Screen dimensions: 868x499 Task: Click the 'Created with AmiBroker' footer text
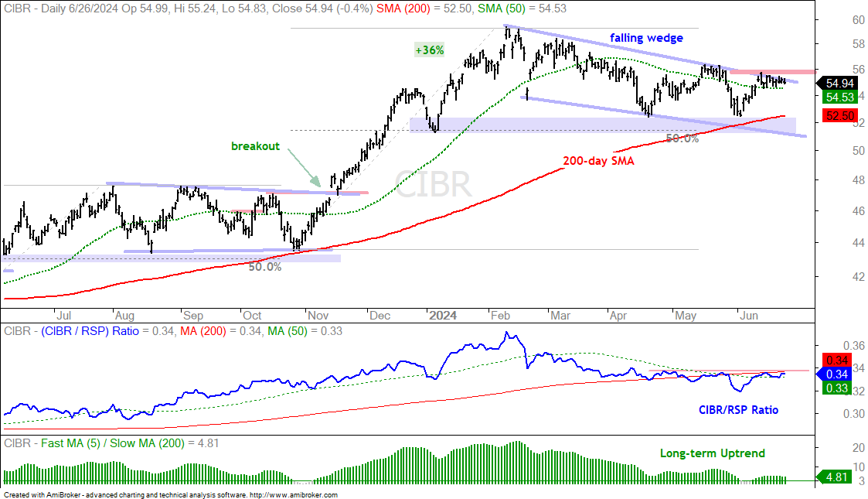click(171, 494)
